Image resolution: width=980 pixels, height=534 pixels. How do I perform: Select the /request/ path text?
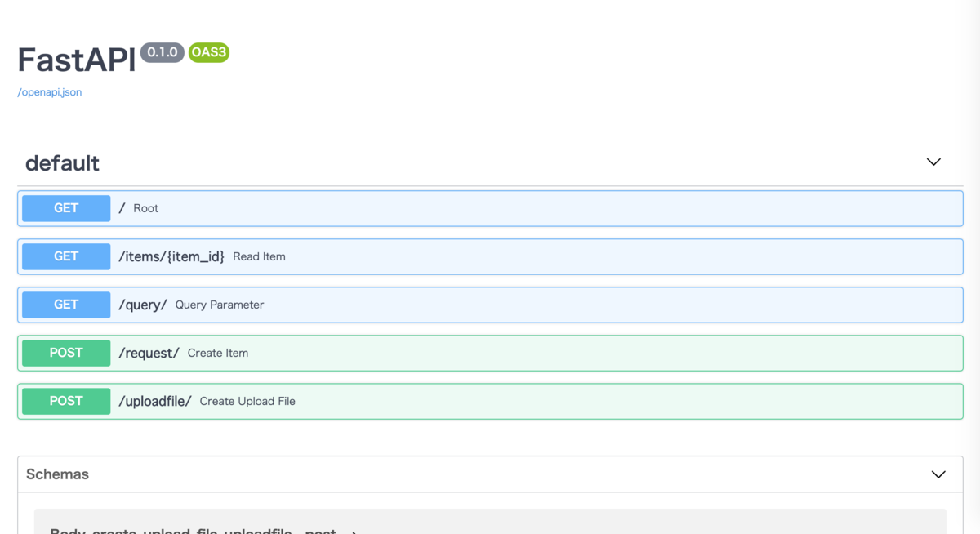coord(149,353)
